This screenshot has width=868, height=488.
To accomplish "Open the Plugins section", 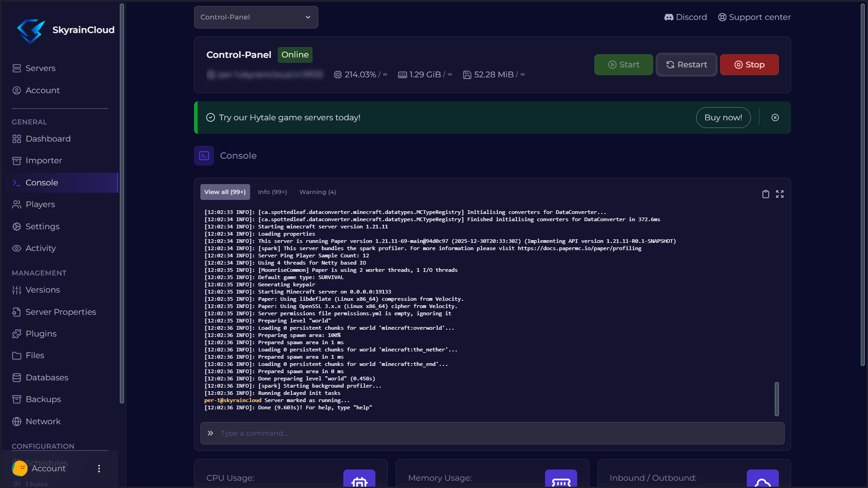I will (40, 334).
